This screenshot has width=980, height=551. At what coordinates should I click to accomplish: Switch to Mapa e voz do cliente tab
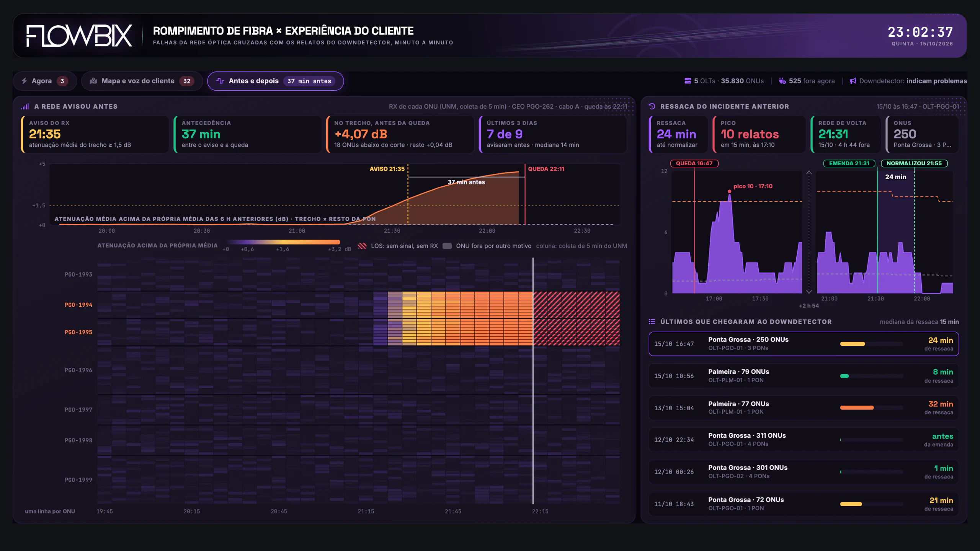click(x=142, y=81)
